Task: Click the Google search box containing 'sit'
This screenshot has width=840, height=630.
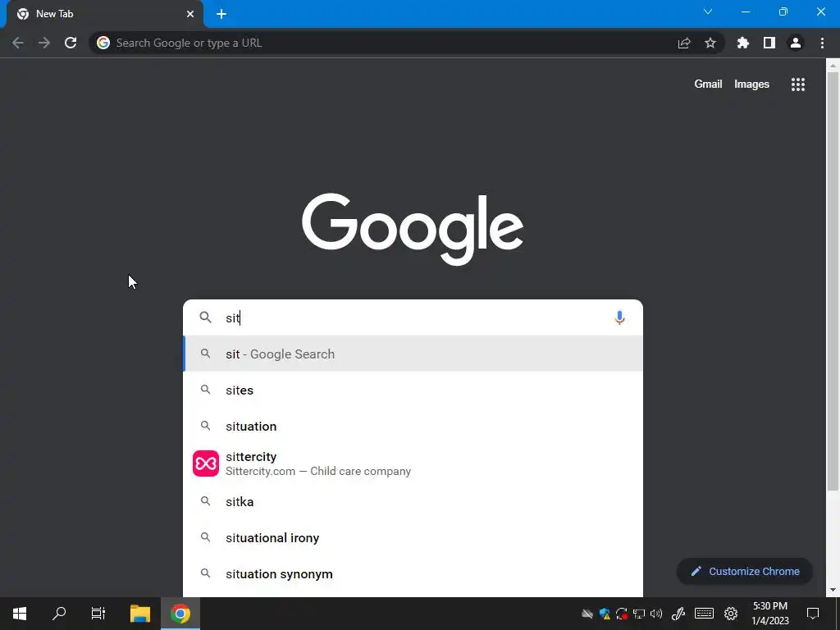Action: (413, 317)
